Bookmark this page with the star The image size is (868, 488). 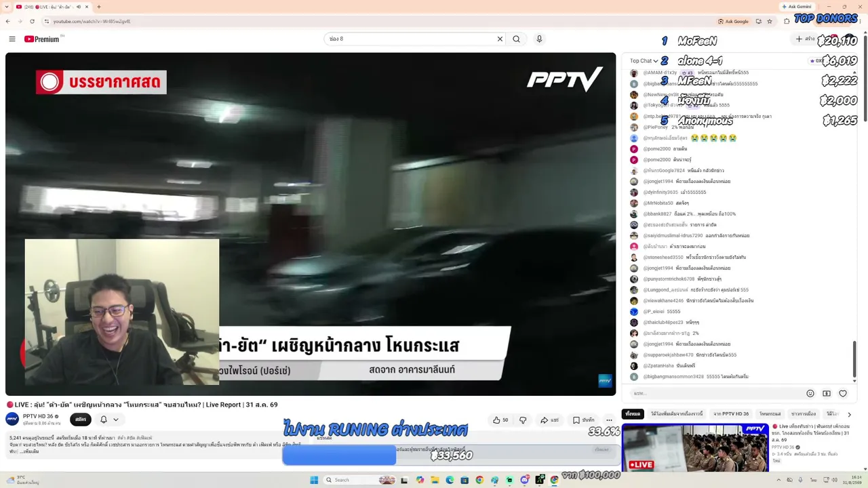click(x=770, y=21)
